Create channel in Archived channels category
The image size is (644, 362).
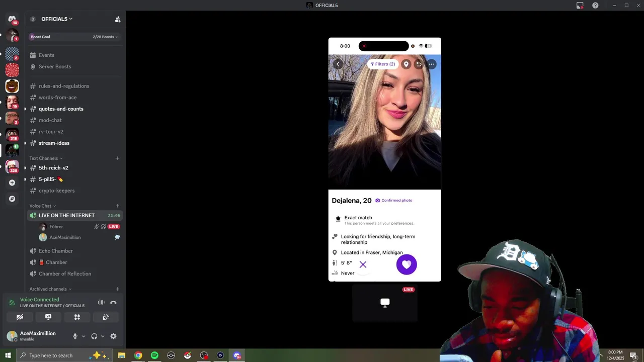point(117,289)
